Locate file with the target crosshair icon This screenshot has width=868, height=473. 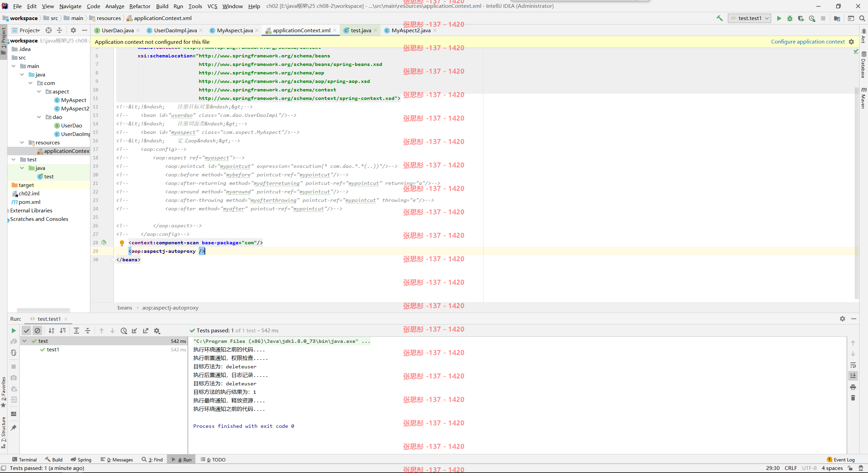point(49,30)
